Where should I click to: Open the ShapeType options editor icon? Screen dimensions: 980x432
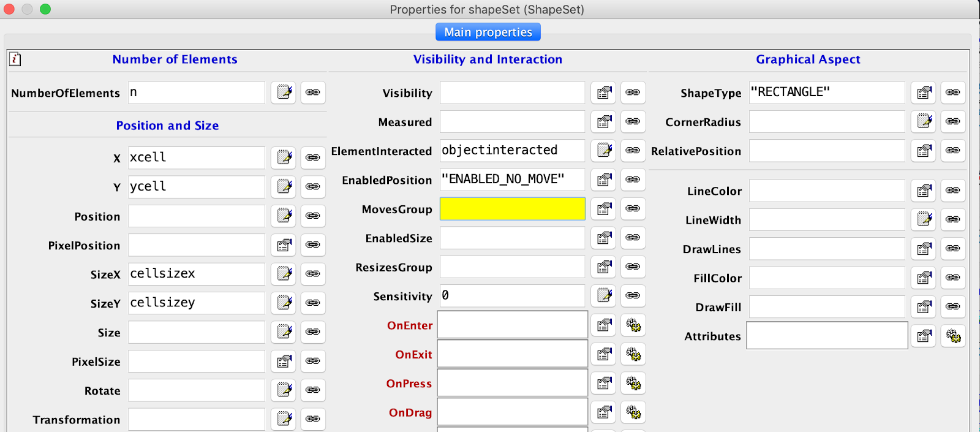[x=924, y=93]
